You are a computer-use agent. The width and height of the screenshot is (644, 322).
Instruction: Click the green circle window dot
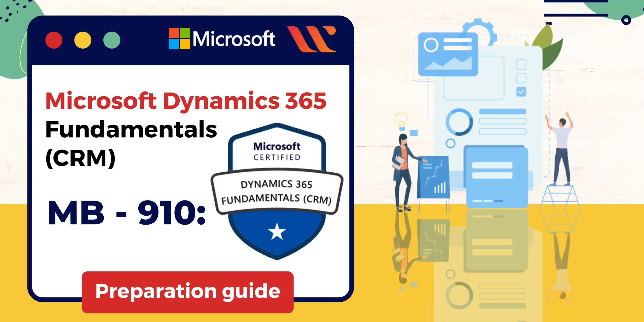click(x=112, y=40)
